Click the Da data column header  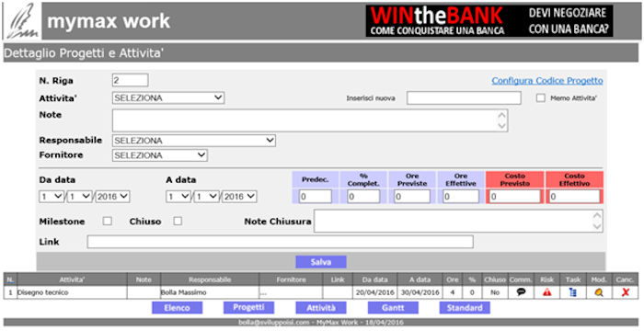point(375,280)
